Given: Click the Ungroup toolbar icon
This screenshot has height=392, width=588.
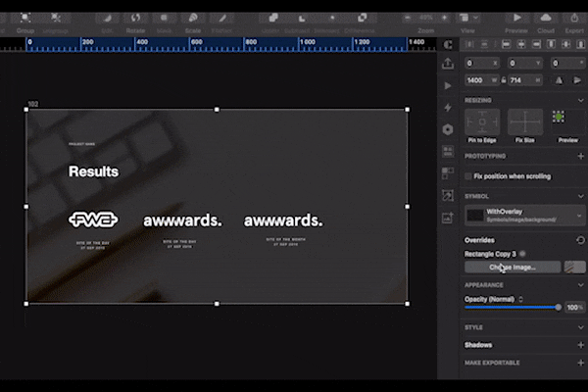Looking at the screenshot, I should point(56,18).
